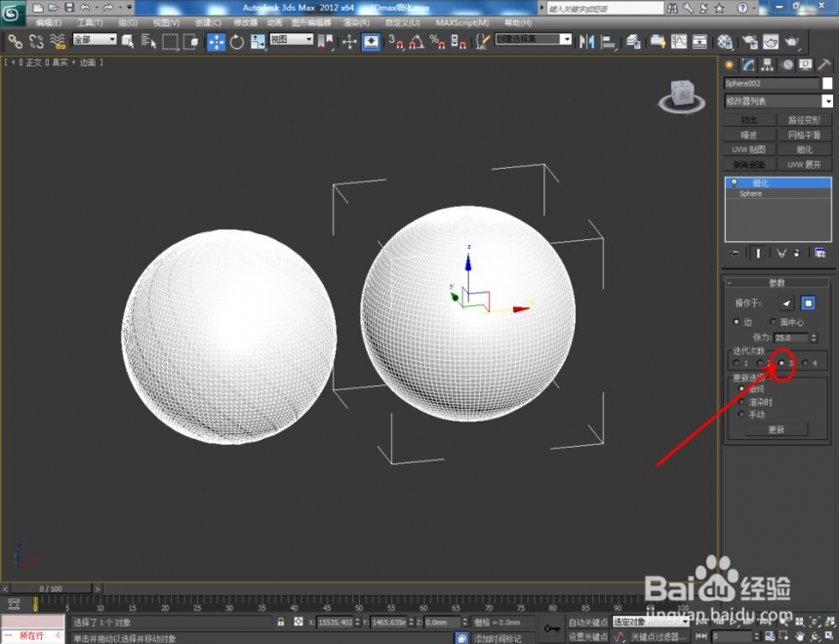Image resolution: width=839 pixels, height=644 pixels.
Task: Switch to the Display command panel tab
Action: tap(805, 64)
